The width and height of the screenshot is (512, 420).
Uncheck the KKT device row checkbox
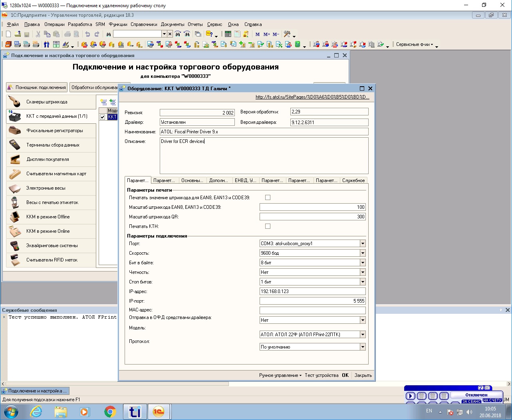tap(103, 117)
